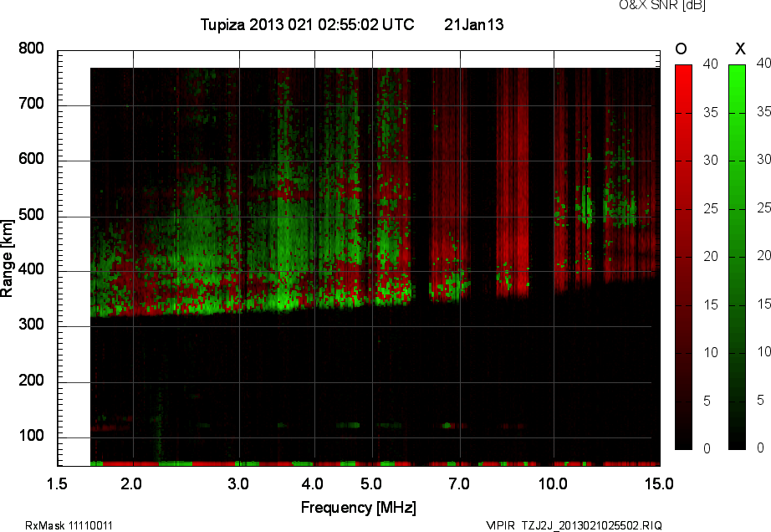Click the 10.0 frequency tick label
The image size is (771, 532).
tap(554, 483)
